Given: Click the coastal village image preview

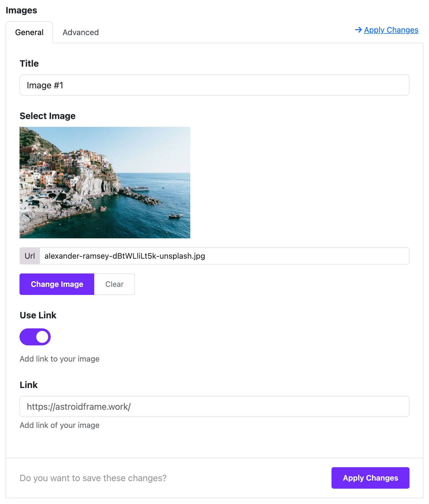Looking at the screenshot, I should (105, 183).
